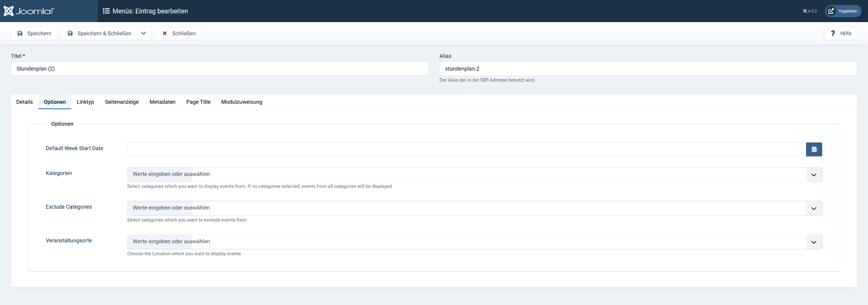Focus the Alias text field
The width and height of the screenshot is (868, 305).
point(648,69)
